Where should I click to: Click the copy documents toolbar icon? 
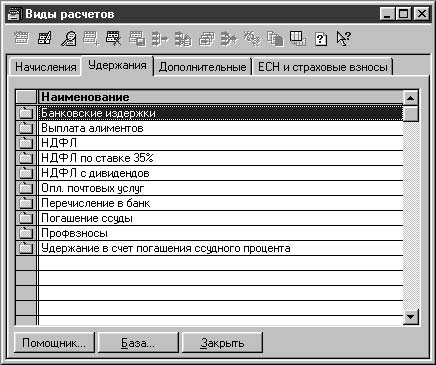[275, 39]
